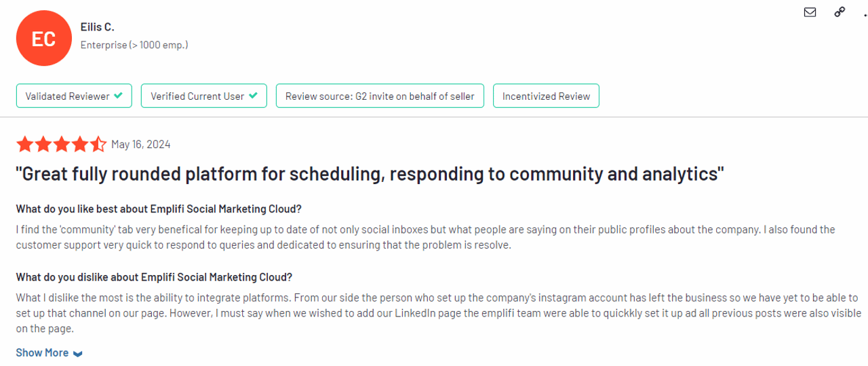Expand review with Show More chevron
Viewport: 868px width, 366px height.
[78, 354]
